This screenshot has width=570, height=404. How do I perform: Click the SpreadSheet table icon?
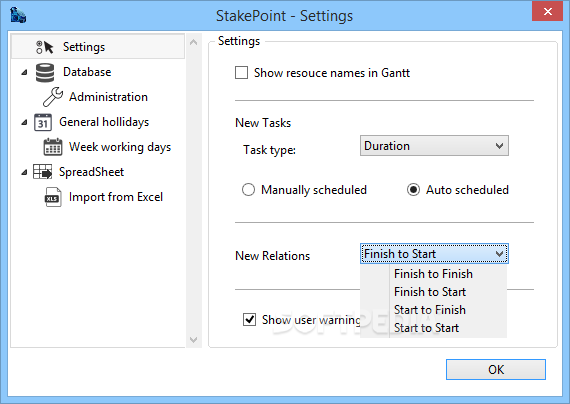coord(43,172)
